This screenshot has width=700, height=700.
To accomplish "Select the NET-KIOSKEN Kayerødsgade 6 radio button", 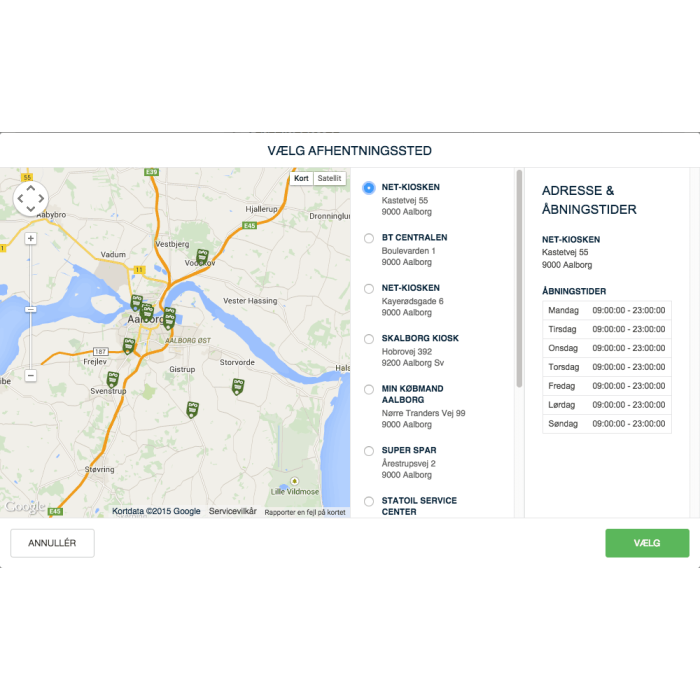I will pyautogui.click(x=369, y=289).
